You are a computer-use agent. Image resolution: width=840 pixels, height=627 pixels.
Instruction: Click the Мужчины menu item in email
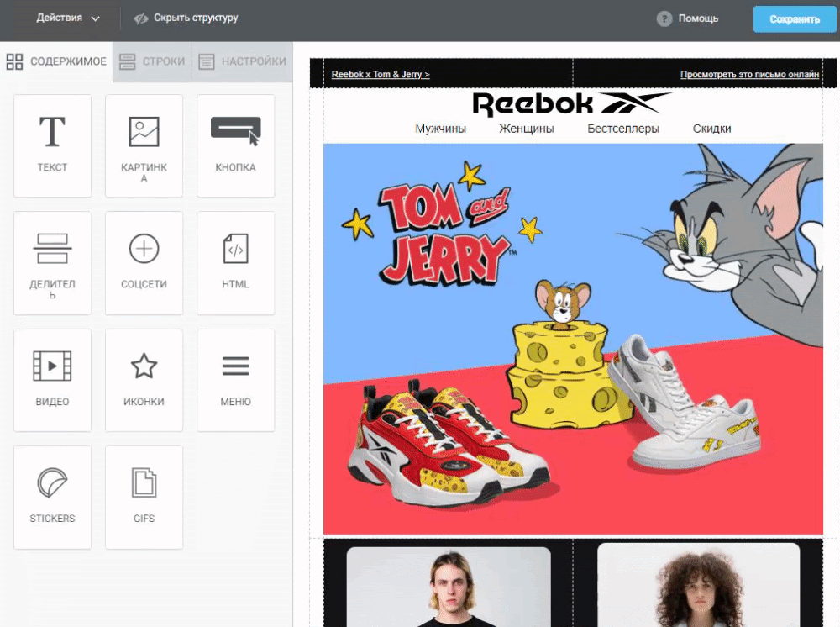tap(440, 129)
